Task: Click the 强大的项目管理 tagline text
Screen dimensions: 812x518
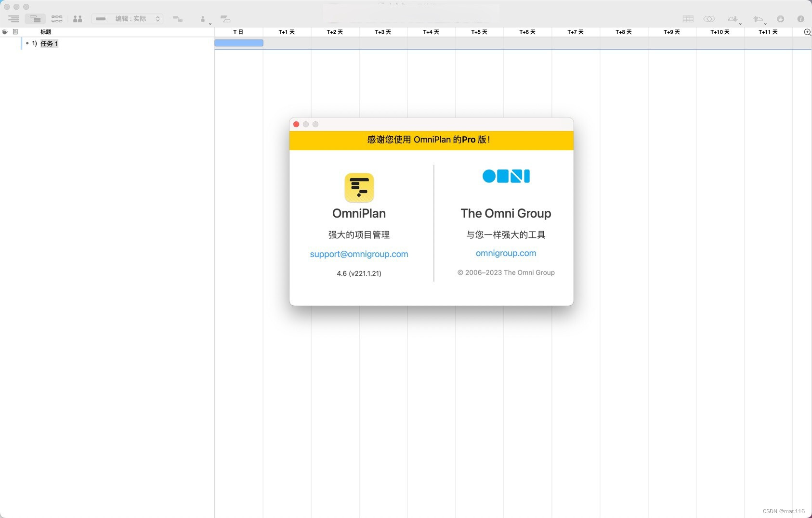Action: 359,235
